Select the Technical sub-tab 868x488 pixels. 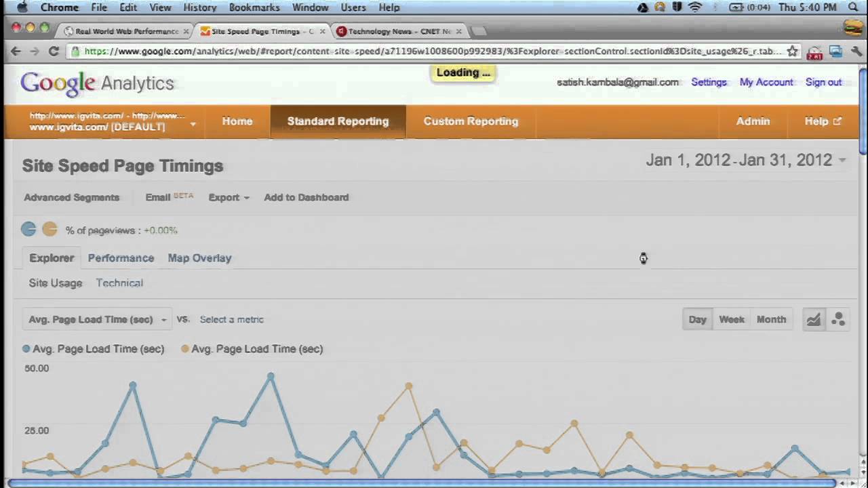coord(119,283)
